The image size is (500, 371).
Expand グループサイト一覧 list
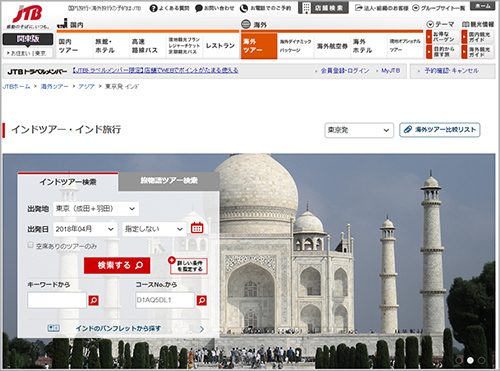pos(439,8)
